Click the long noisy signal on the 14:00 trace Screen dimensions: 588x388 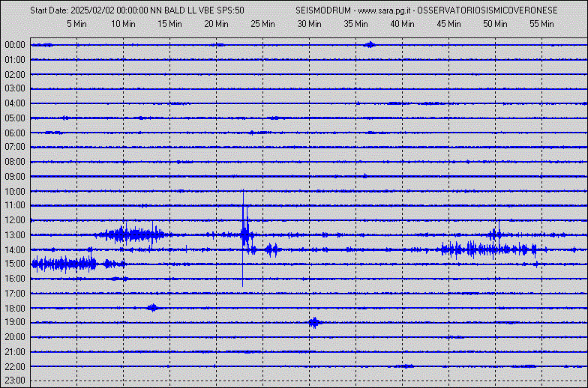click(489, 249)
